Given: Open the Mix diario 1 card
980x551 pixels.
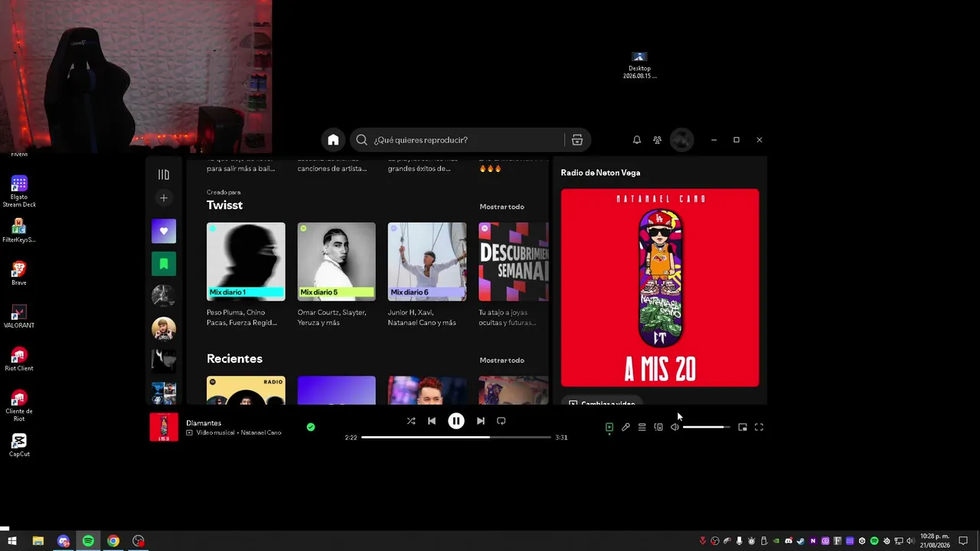Looking at the screenshot, I should pos(246,274).
